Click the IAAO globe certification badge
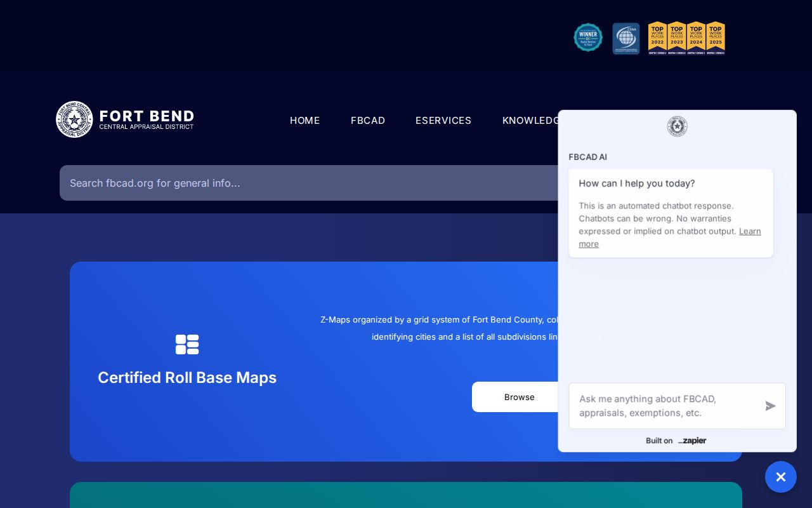 pos(626,38)
